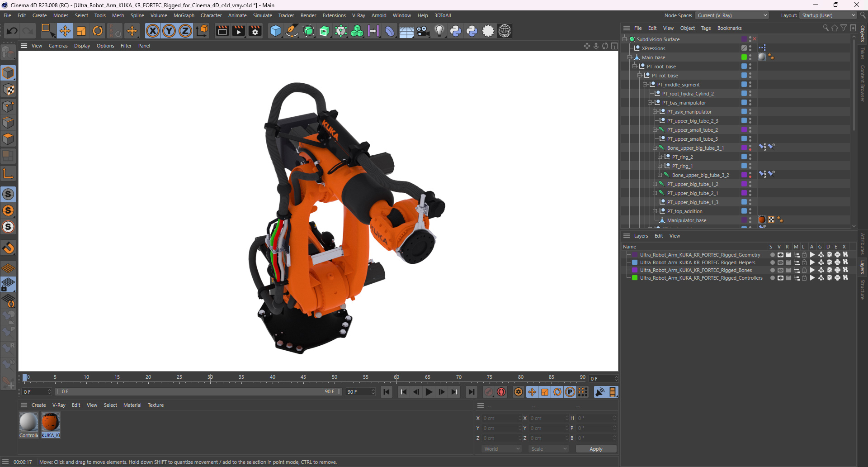Viewport: 868px width, 467px height.
Task: Switch to Takes side tab
Action: (x=863, y=53)
